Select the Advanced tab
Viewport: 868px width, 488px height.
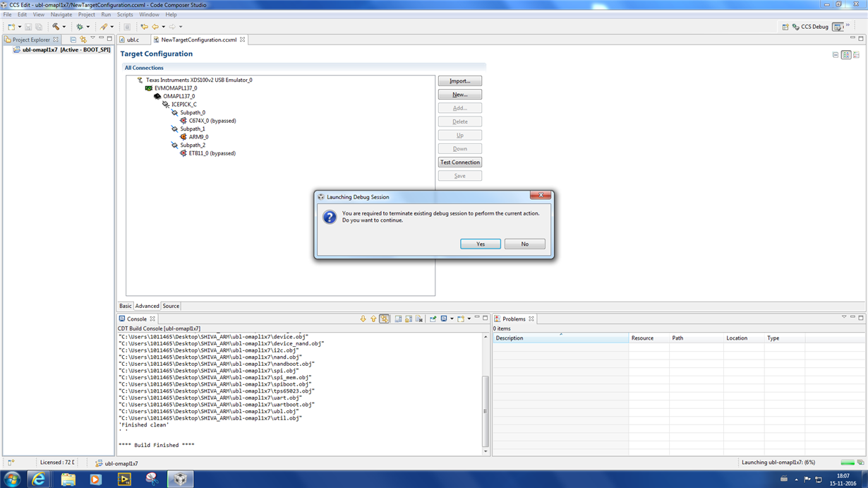pos(147,306)
